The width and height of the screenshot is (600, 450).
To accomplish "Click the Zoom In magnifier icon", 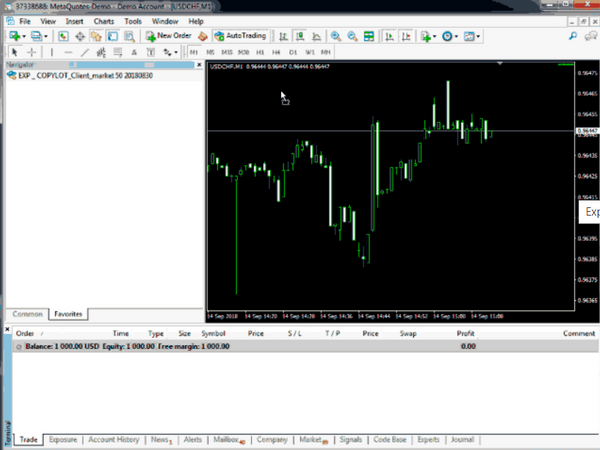I will pyautogui.click(x=336, y=36).
